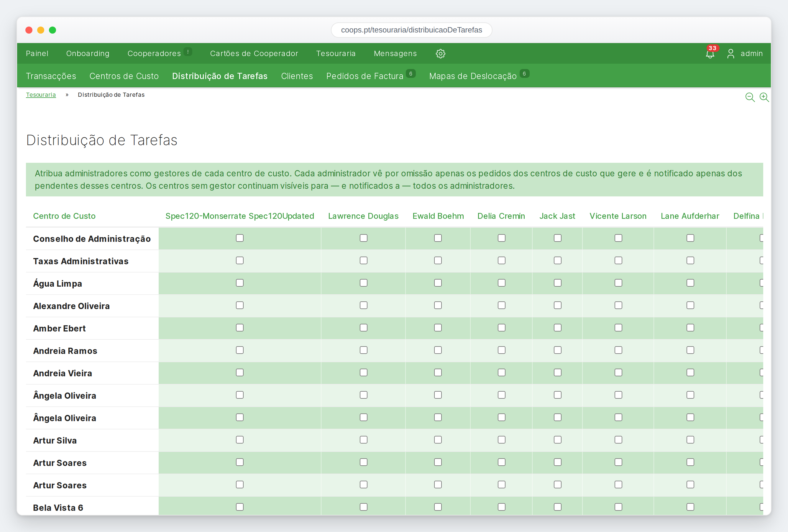Click the Pedidos de Factura count badge
The image size is (788, 532).
pos(411,74)
